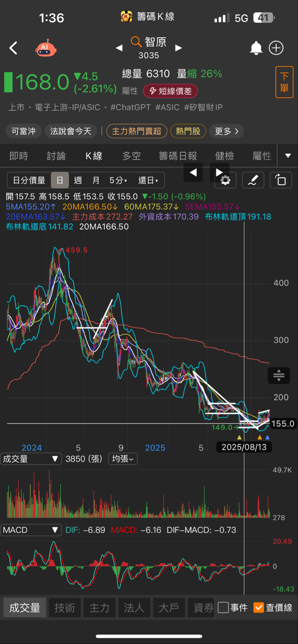Tap the orange event triangle marker
298x644 pixels.
[x=260, y=437]
